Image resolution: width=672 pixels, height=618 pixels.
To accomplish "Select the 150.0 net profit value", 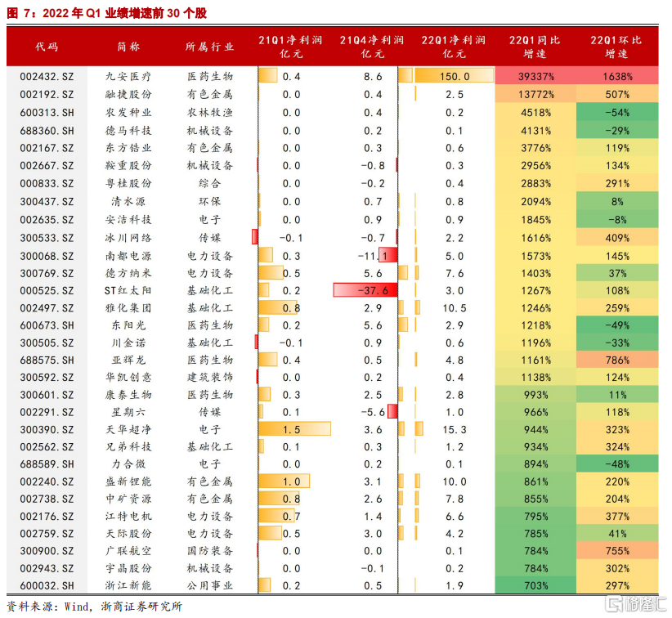I will (x=455, y=77).
